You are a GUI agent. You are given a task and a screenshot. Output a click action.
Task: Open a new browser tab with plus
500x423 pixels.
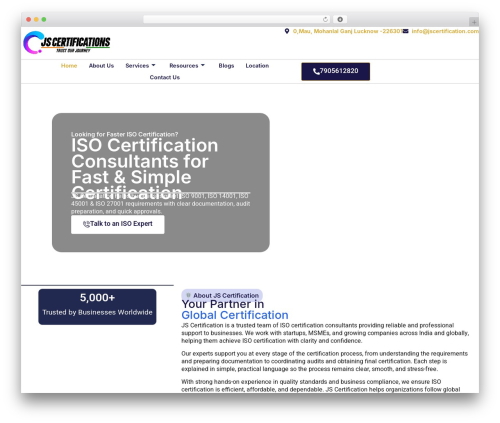pos(474,22)
